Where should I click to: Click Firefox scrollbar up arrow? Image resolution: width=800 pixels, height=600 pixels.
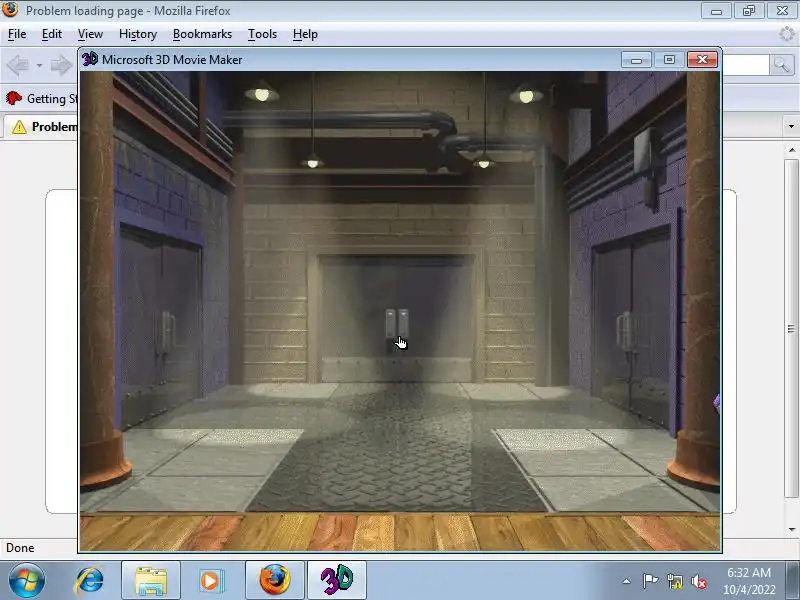coord(791,150)
